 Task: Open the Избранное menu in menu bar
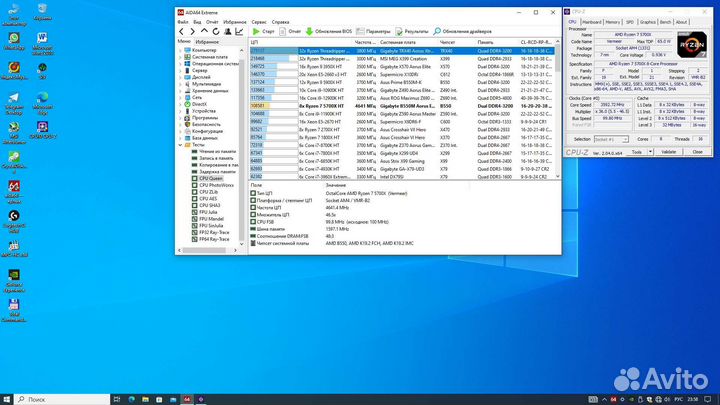click(235, 22)
